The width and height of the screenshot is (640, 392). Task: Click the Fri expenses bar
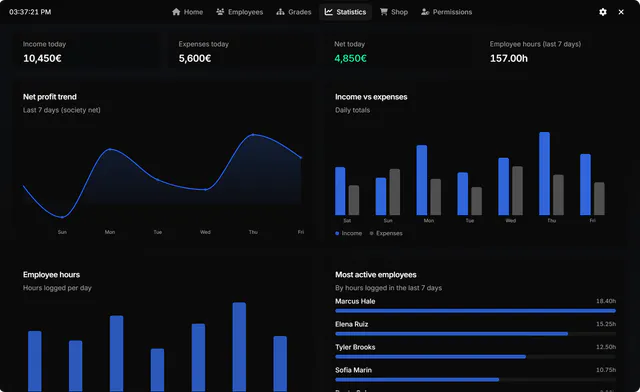599,198
